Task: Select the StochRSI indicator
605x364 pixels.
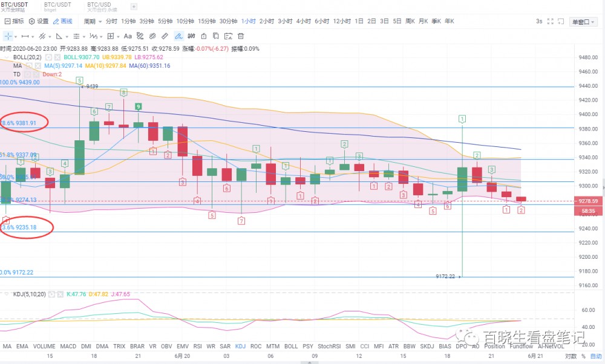Action: (x=329, y=346)
